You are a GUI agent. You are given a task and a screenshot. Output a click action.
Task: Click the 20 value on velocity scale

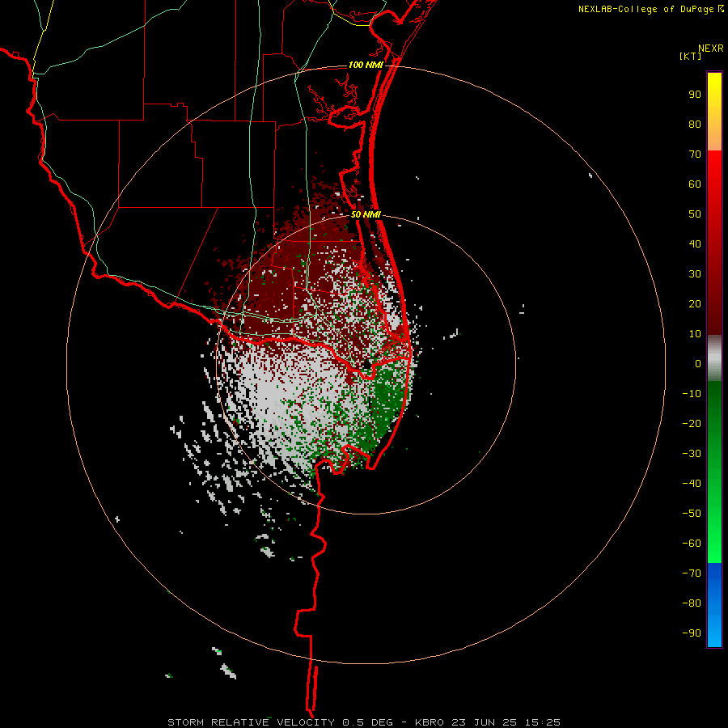coord(695,303)
